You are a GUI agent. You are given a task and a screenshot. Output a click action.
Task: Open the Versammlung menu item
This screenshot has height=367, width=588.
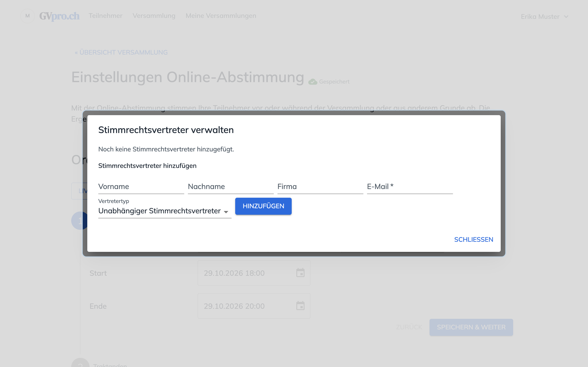tap(154, 16)
